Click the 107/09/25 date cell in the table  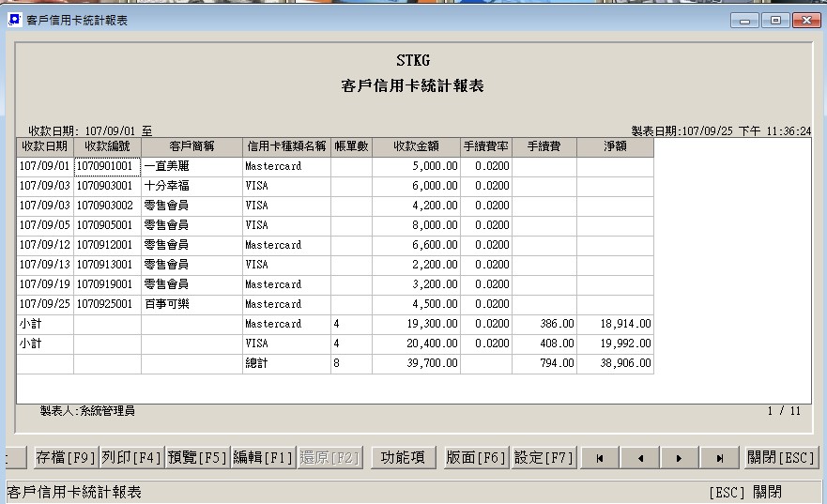tap(45, 304)
